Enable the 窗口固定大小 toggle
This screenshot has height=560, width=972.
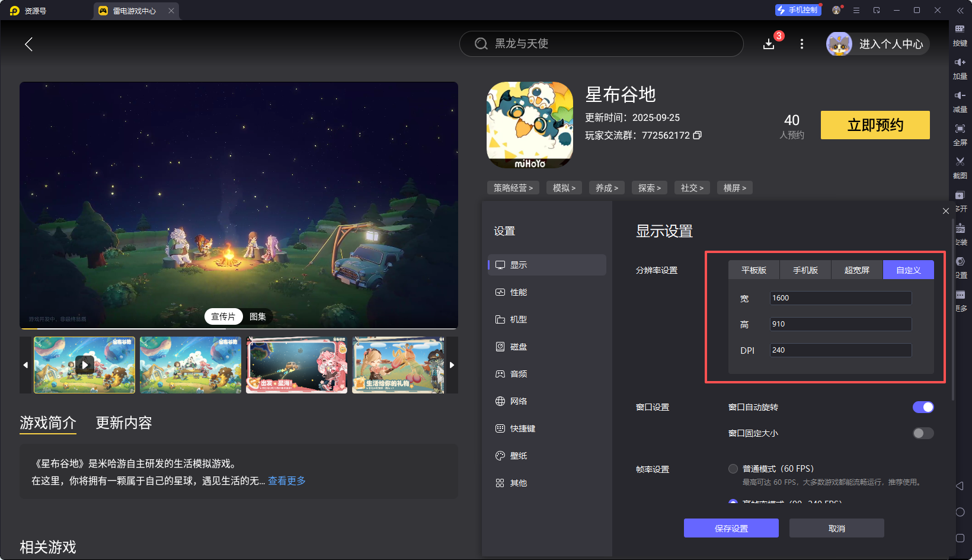[922, 433]
